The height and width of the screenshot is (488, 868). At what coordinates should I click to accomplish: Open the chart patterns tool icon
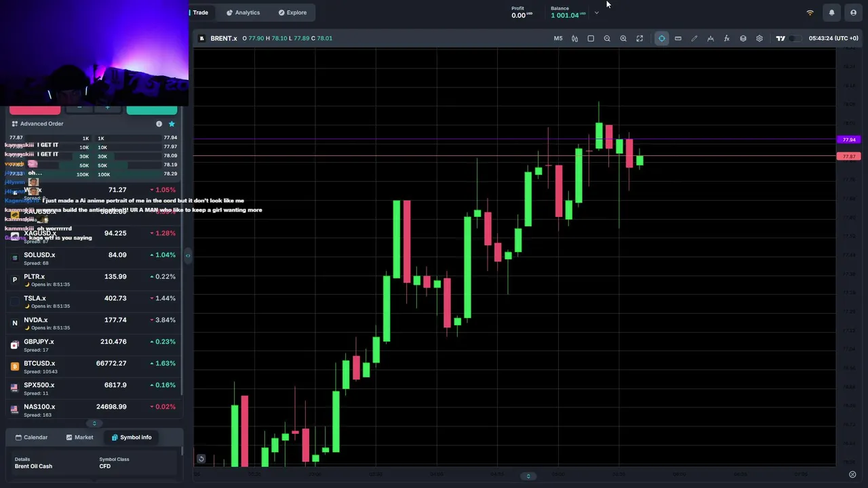[x=711, y=39]
